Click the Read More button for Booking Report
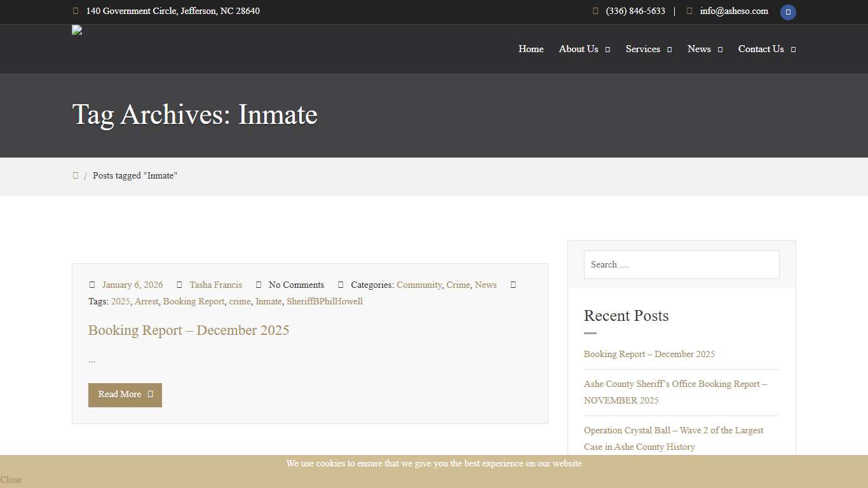Image resolution: width=868 pixels, height=488 pixels. pyautogui.click(x=125, y=395)
